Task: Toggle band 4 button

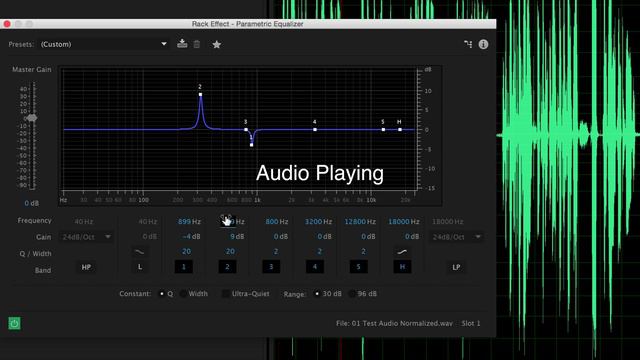Action: point(315,267)
